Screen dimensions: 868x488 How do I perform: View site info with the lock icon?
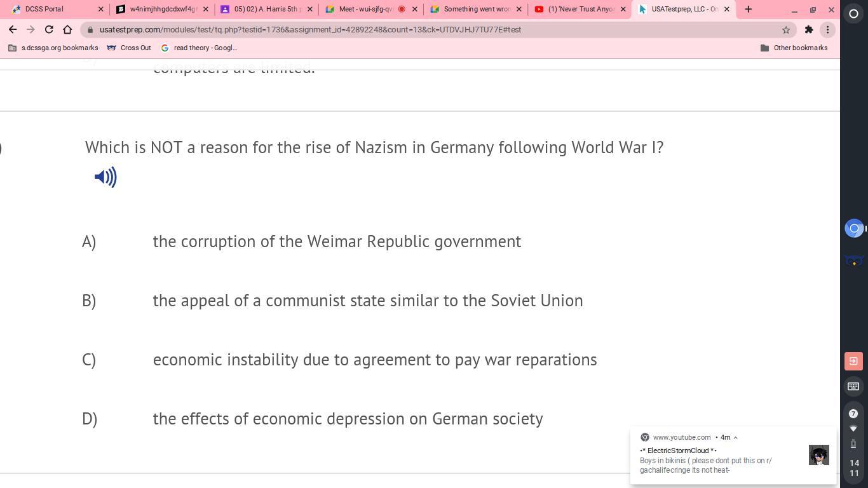tap(91, 30)
